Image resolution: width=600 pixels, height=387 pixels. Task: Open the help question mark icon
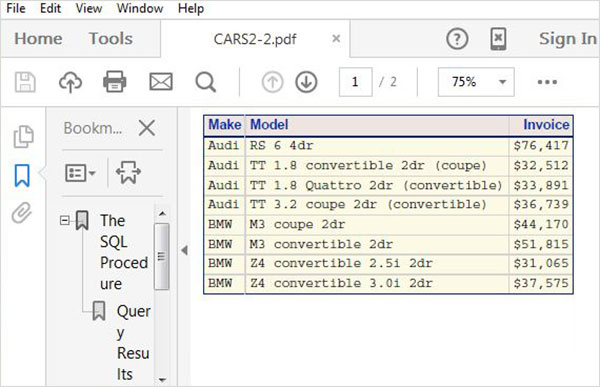[x=457, y=39]
